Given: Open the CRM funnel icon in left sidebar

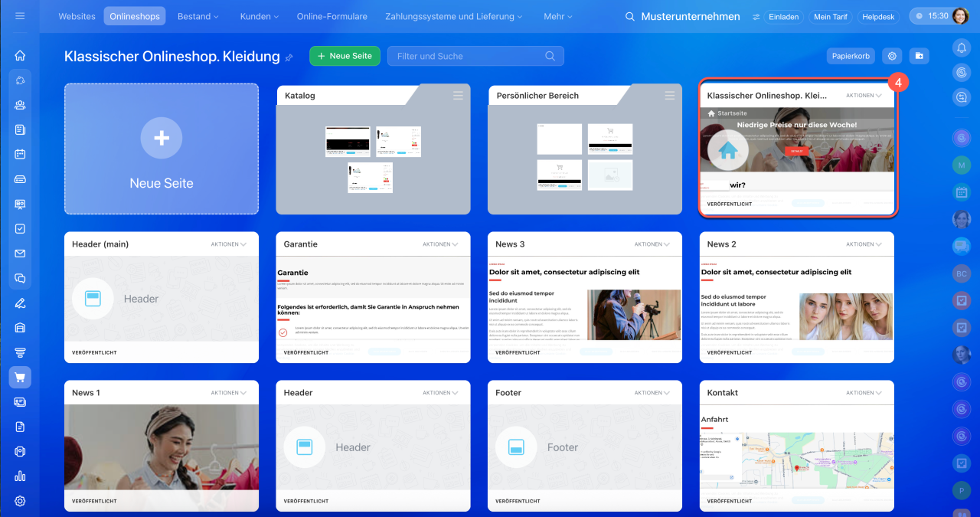Looking at the screenshot, I should (20, 352).
